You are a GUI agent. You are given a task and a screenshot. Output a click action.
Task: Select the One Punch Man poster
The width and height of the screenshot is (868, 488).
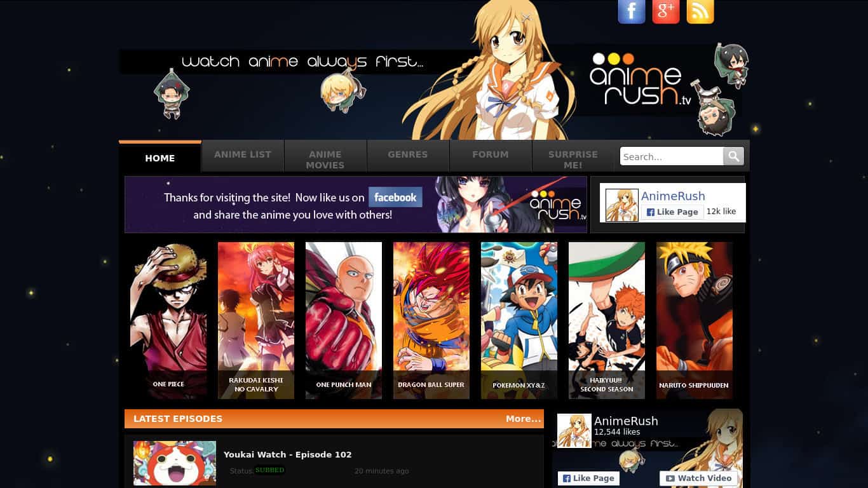click(344, 320)
